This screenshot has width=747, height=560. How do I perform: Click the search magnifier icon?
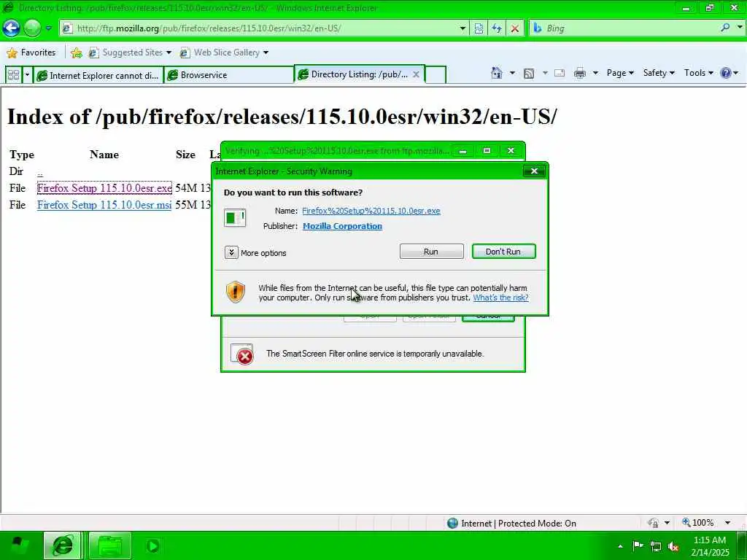point(725,28)
